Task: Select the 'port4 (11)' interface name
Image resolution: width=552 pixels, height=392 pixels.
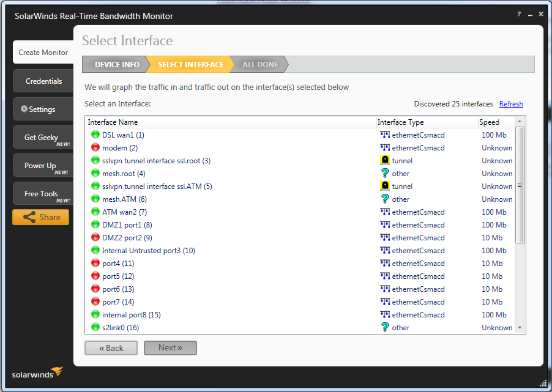Action: coord(118,263)
